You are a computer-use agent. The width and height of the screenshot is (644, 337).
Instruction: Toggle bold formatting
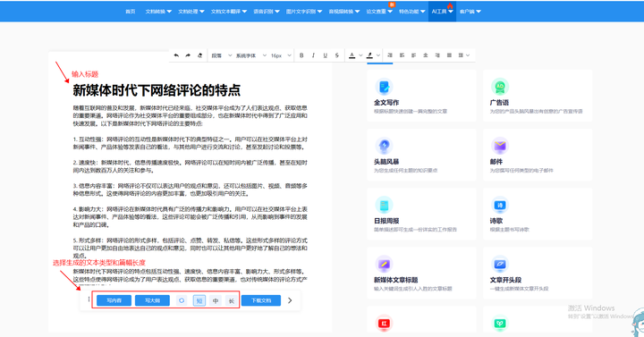pos(301,55)
